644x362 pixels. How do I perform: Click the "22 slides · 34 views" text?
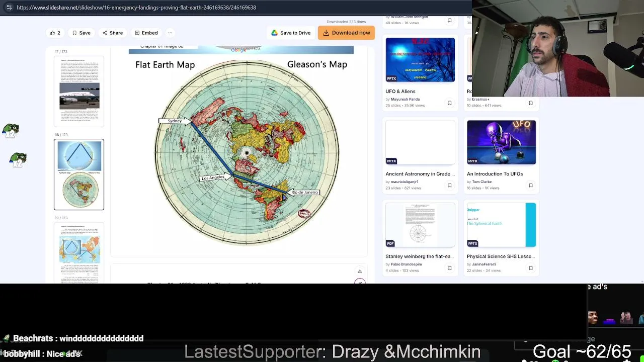(x=484, y=270)
